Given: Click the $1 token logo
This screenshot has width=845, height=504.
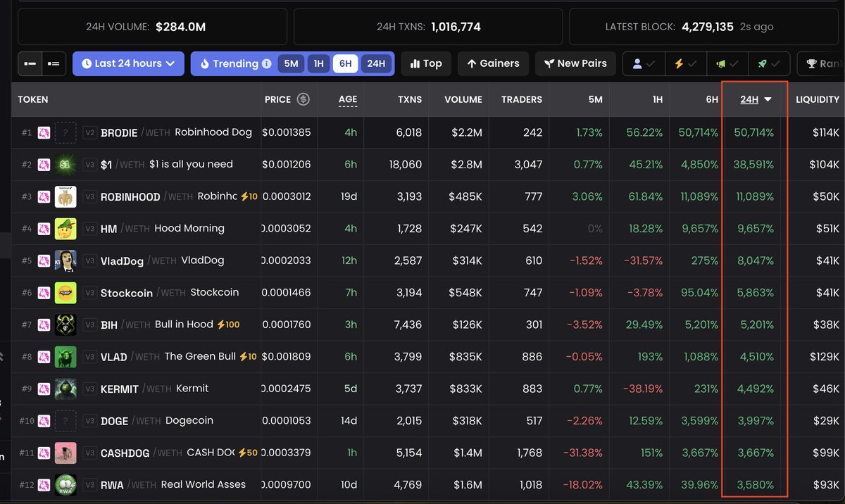Looking at the screenshot, I should [65, 165].
